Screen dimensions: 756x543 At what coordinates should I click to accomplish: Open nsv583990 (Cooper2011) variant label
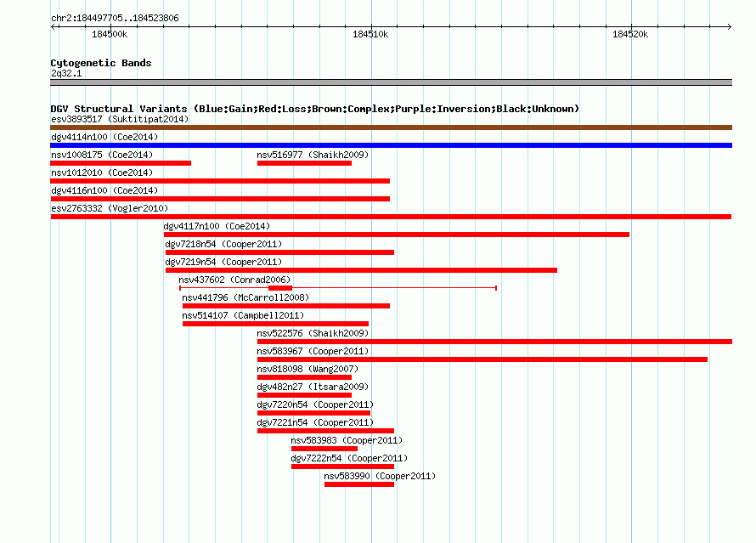pos(380,476)
